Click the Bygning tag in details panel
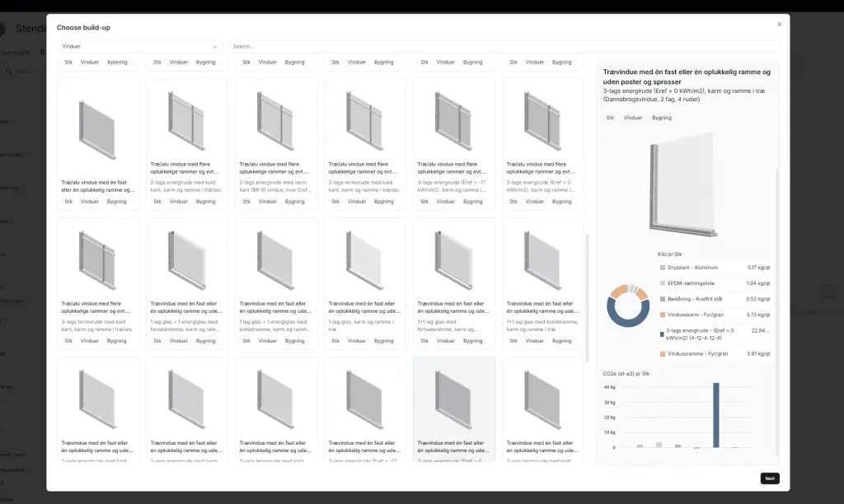This screenshot has height=504, width=844. coord(662,118)
